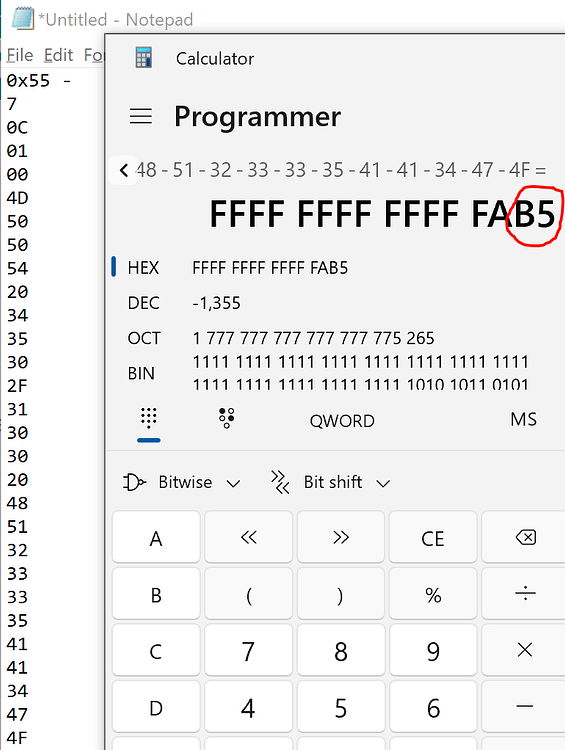Open Notepad Edit menu
Viewport: 565px width, 750px height.
tap(58, 55)
